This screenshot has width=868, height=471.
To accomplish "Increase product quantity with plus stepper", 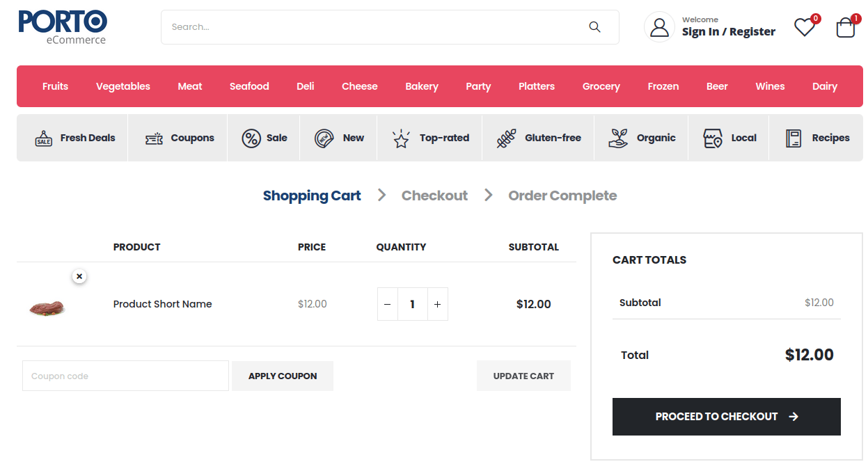I will coord(437,304).
